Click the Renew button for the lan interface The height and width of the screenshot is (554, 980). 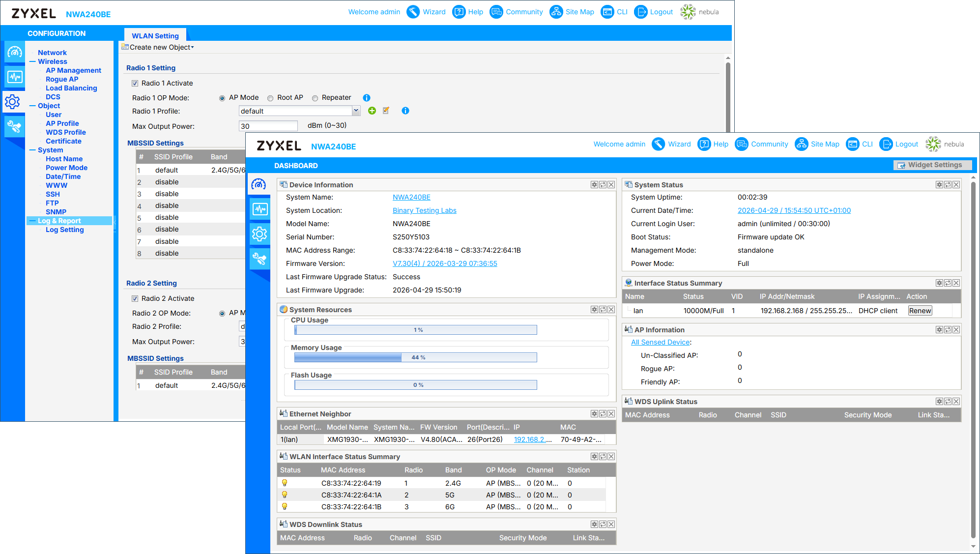920,311
